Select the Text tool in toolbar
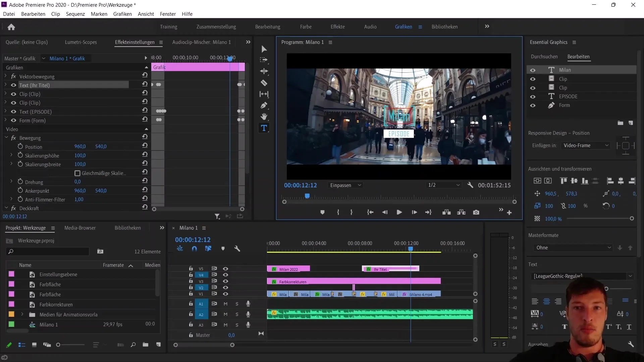Screen dimensions: 644x362 [x=264, y=129]
